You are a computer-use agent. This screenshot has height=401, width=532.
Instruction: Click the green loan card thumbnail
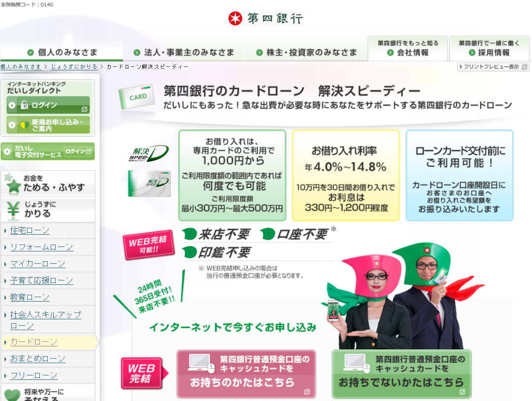pos(149,184)
